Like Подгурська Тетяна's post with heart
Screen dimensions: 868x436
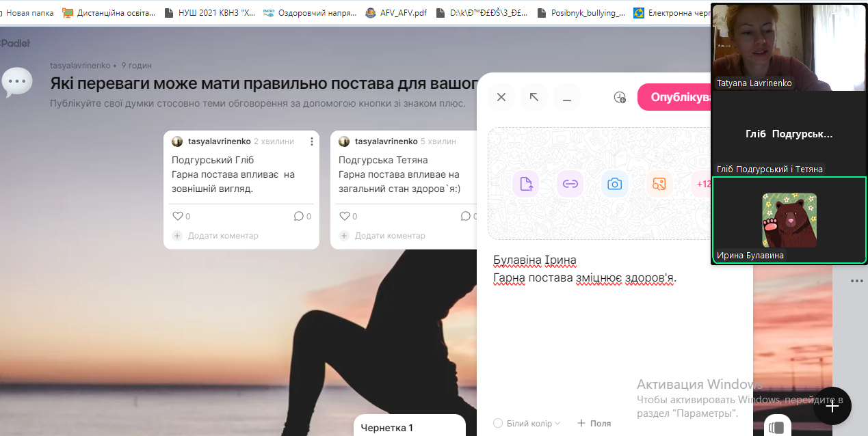345,216
